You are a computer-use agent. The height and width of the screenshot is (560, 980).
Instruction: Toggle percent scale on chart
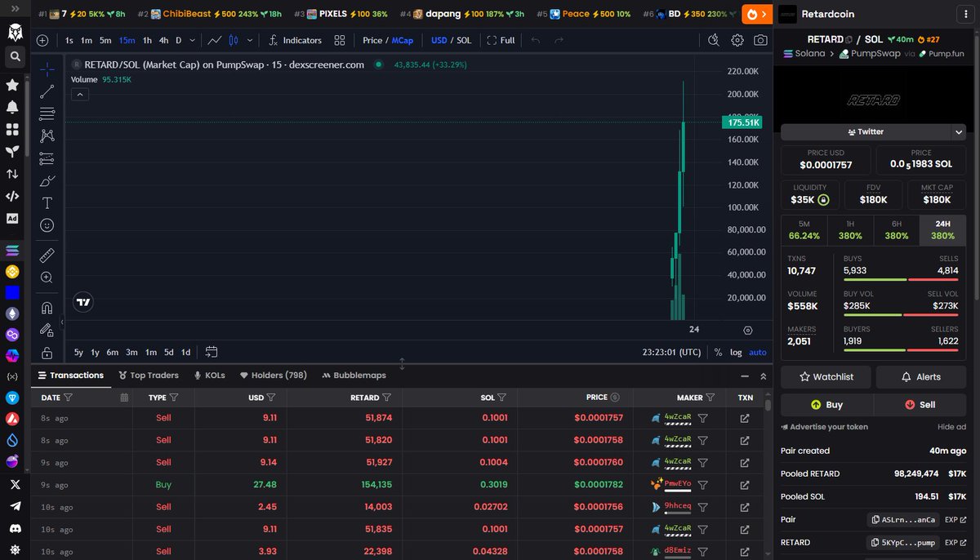point(718,353)
